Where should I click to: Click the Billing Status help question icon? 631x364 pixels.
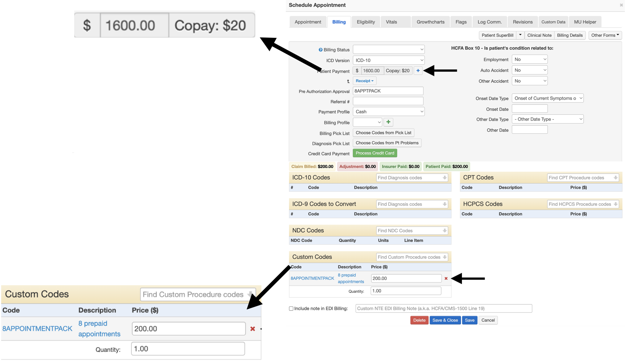[x=320, y=50]
